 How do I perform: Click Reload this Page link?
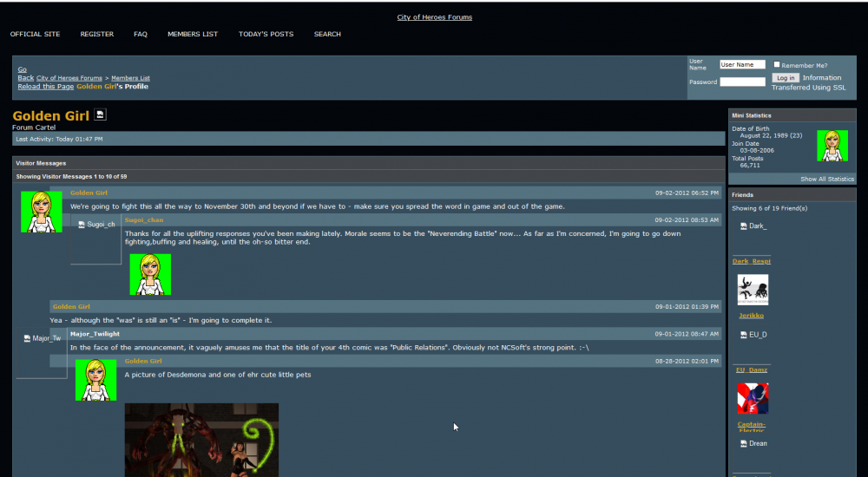click(46, 87)
